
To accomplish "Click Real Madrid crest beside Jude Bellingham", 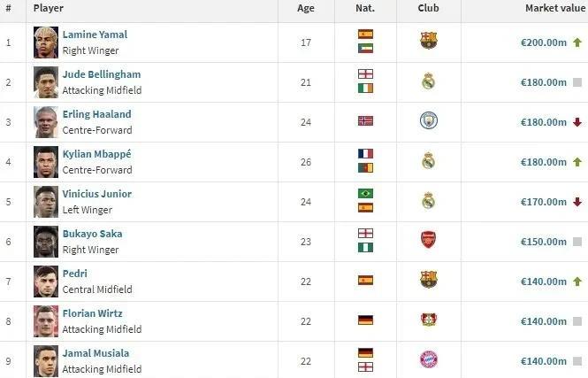I will click(x=428, y=81).
